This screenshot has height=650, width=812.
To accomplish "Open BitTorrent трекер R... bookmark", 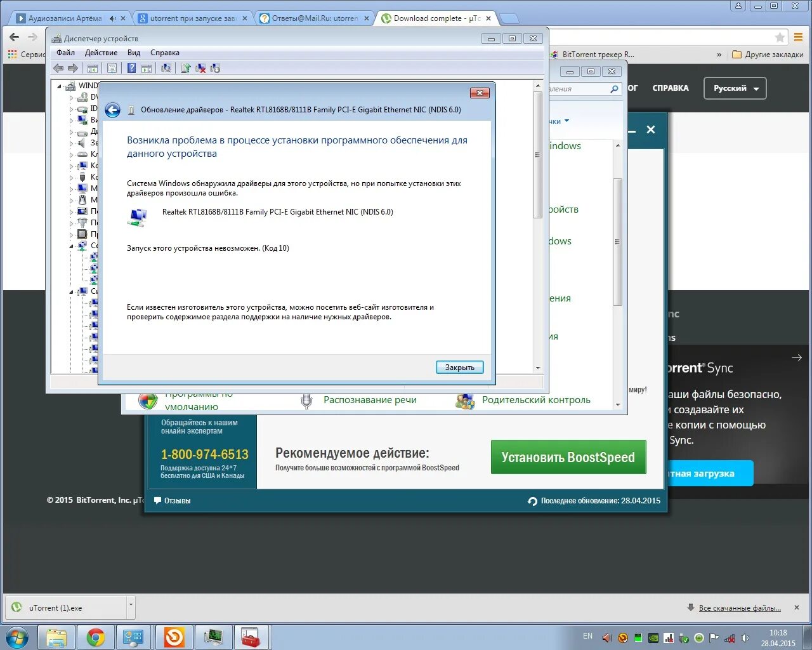I will 591,55.
